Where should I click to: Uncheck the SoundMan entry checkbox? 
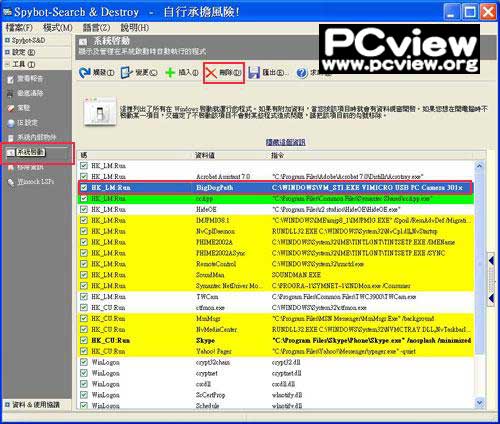[x=84, y=275]
